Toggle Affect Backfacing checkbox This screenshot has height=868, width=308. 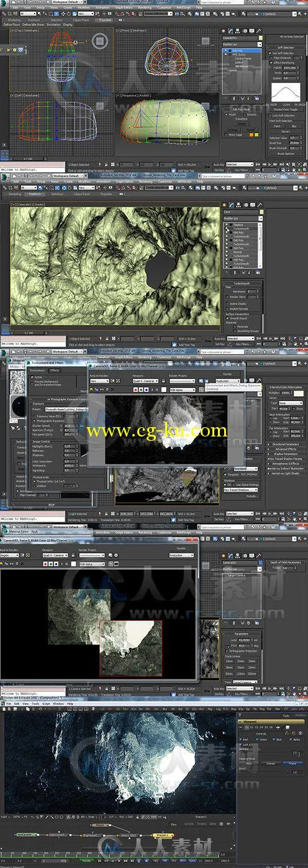pyautogui.click(x=271, y=63)
